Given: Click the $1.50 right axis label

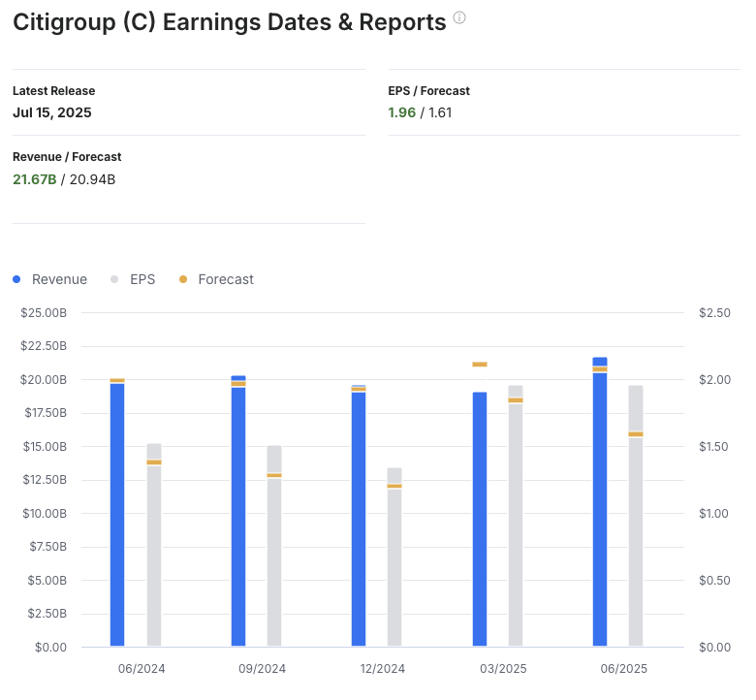Looking at the screenshot, I should point(714,446).
